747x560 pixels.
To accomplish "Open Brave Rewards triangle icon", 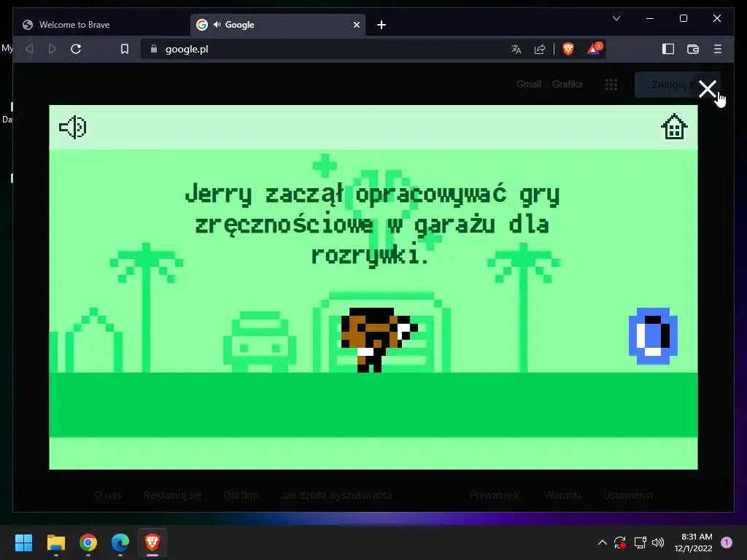I will [594, 48].
